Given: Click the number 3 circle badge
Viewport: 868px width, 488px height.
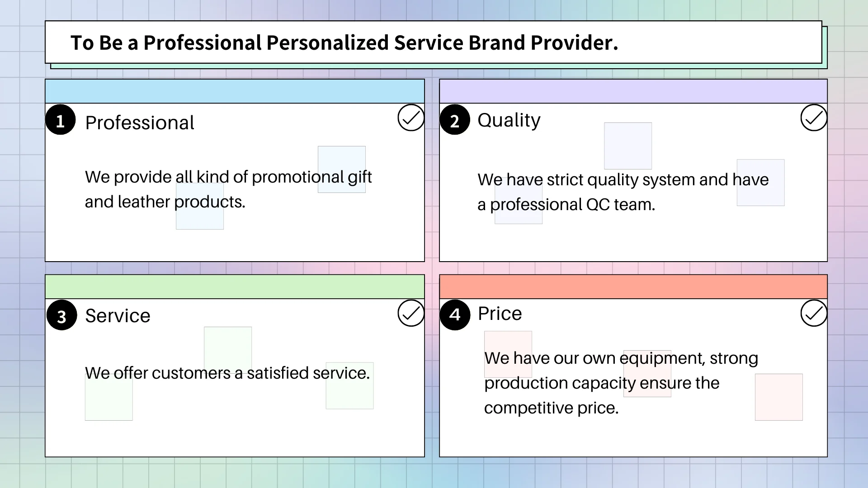Looking at the screenshot, I should [x=61, y=315].
